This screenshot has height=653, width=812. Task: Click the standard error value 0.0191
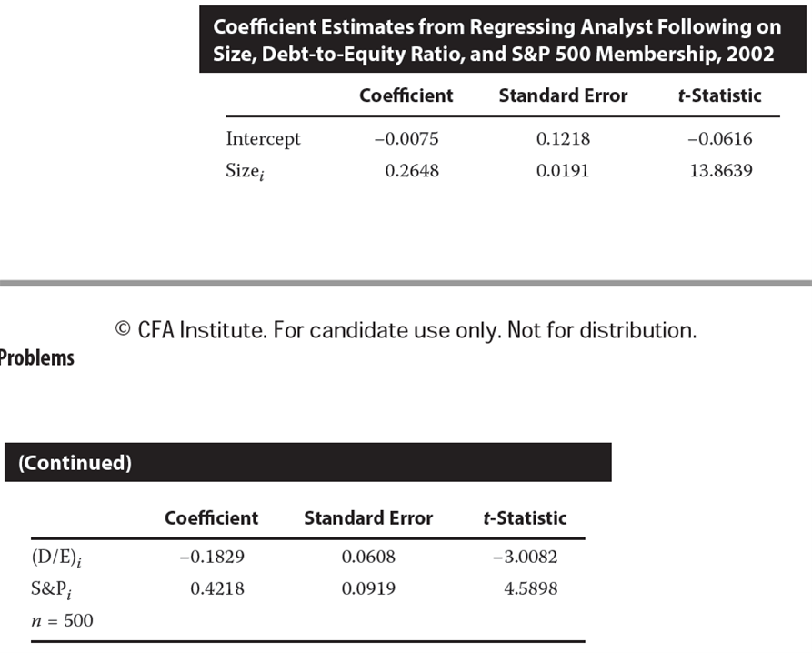click(562, 170)
